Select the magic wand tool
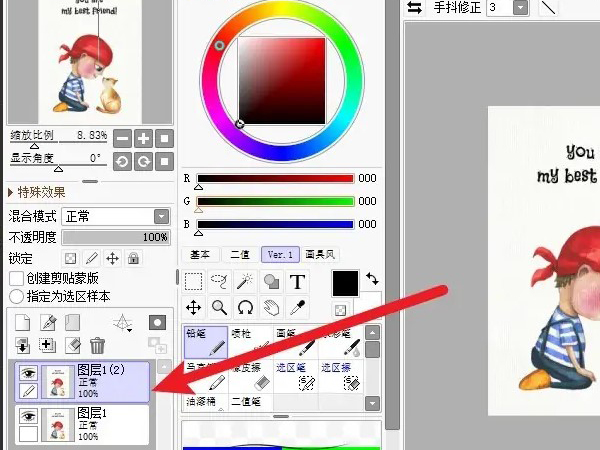Image resolution: width=600 pixels, height=450 pixels. click(245, 282)
